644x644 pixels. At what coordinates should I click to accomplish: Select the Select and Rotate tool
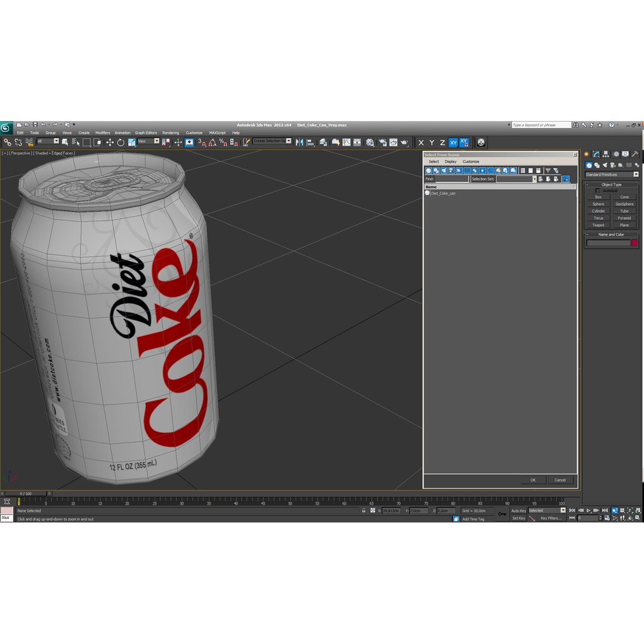point(120,143)
